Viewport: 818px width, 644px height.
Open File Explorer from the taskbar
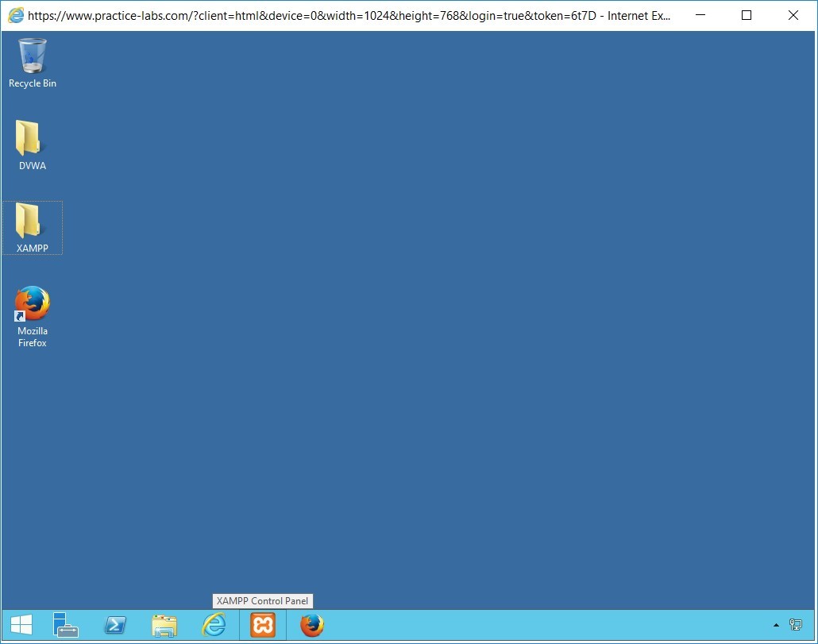click(164, 625)
